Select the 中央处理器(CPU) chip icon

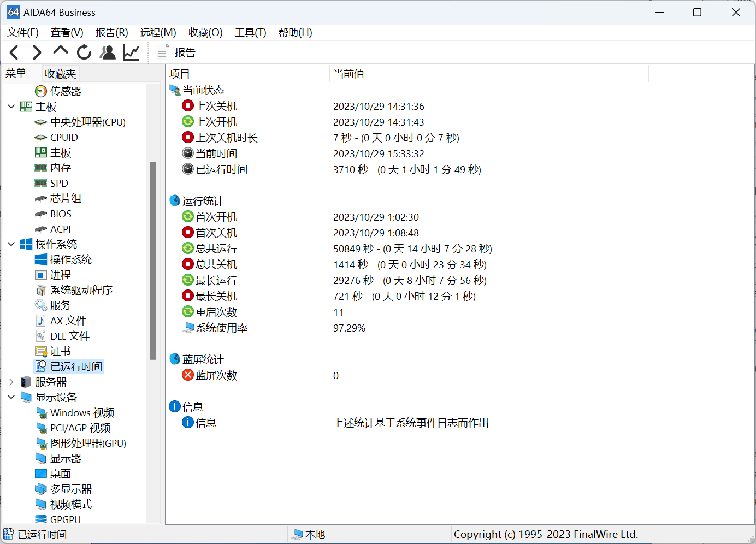(x=41, y=122)
